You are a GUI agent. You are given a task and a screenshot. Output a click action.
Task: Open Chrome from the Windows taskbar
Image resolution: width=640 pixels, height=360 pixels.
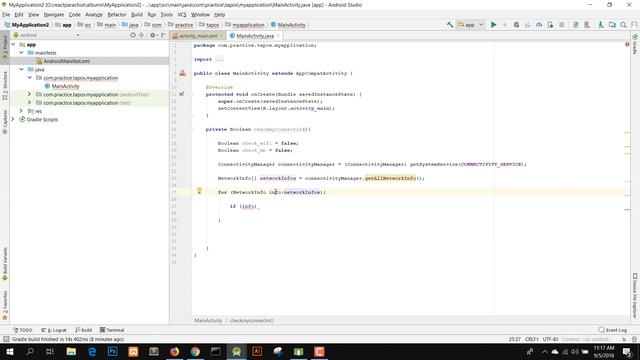195,351
